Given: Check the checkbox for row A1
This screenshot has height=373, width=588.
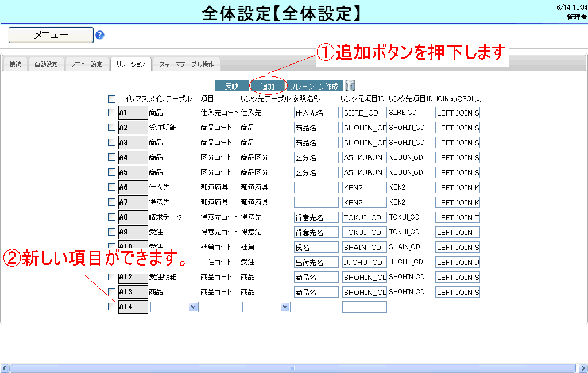Looking at the screenshot, I should click(111, 113).
